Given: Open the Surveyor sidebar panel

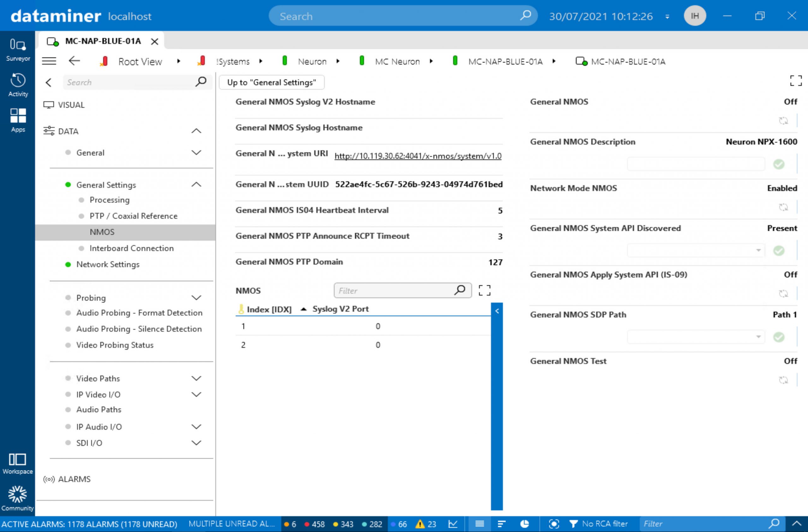Looking at the screenshot, I should coord(18,50).
